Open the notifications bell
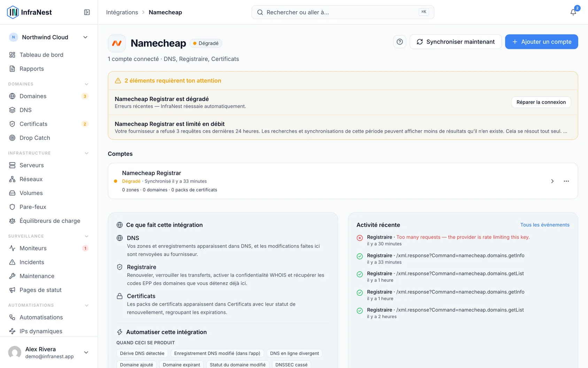Image resolution: width=588 pixels, height=368 pixels. click(x=573, y=12)
